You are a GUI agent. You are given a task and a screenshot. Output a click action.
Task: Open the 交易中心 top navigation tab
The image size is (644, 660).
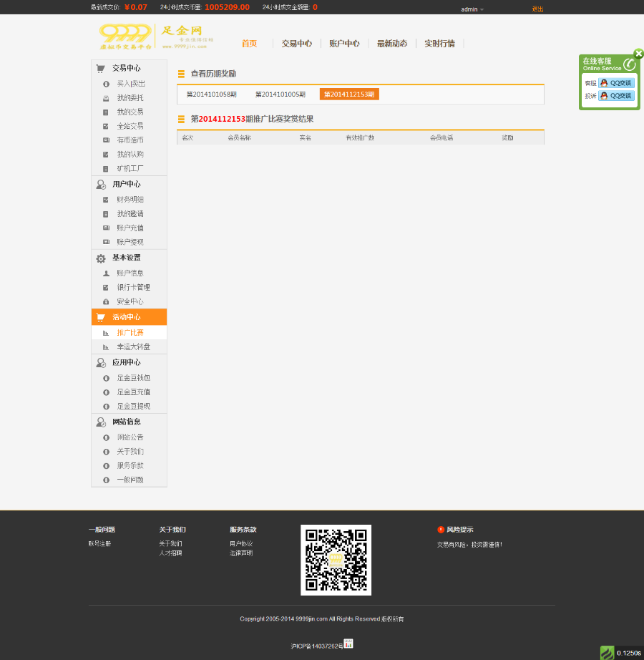296,44
